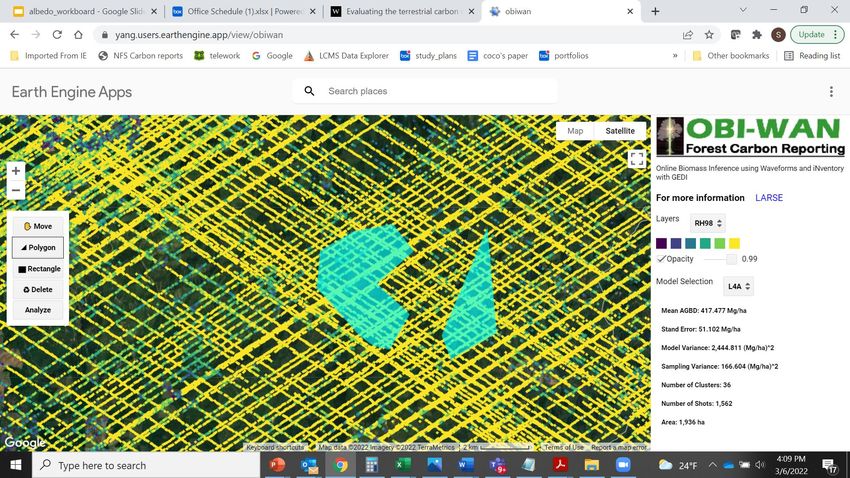Click the Chrome Update button
Screen dimensions: 850x478
coord(817,35)
